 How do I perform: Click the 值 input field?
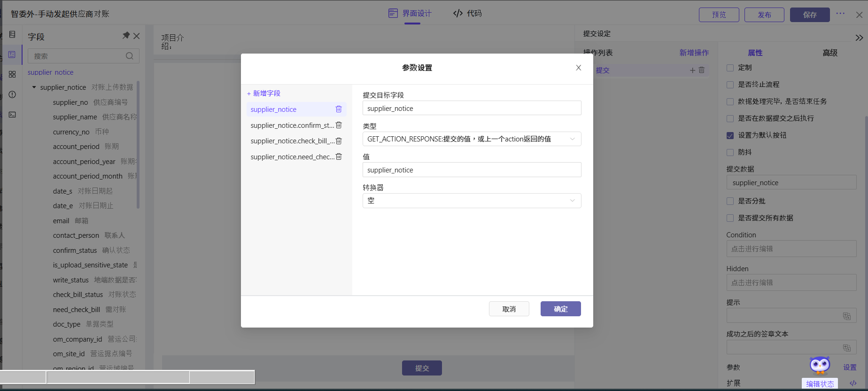point(472,170)
